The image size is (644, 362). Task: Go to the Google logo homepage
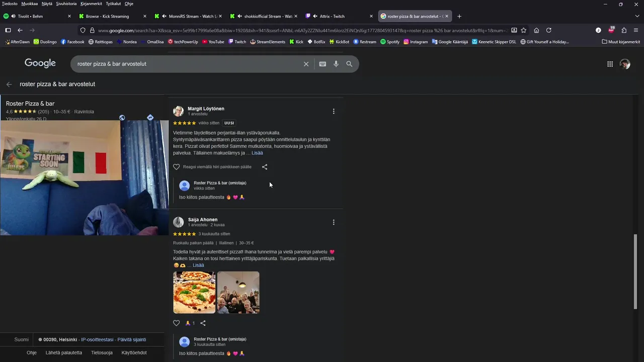[40, 63]
